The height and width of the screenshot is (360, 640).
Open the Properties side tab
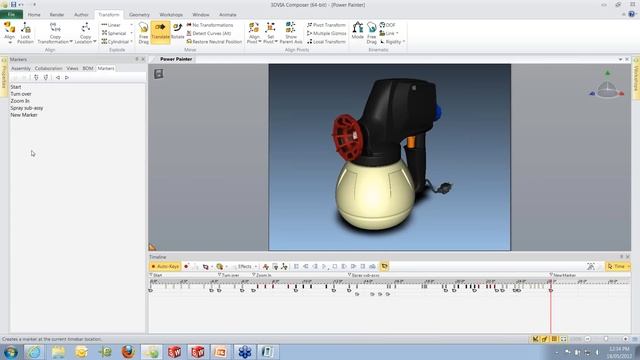(x=4, y=77)
